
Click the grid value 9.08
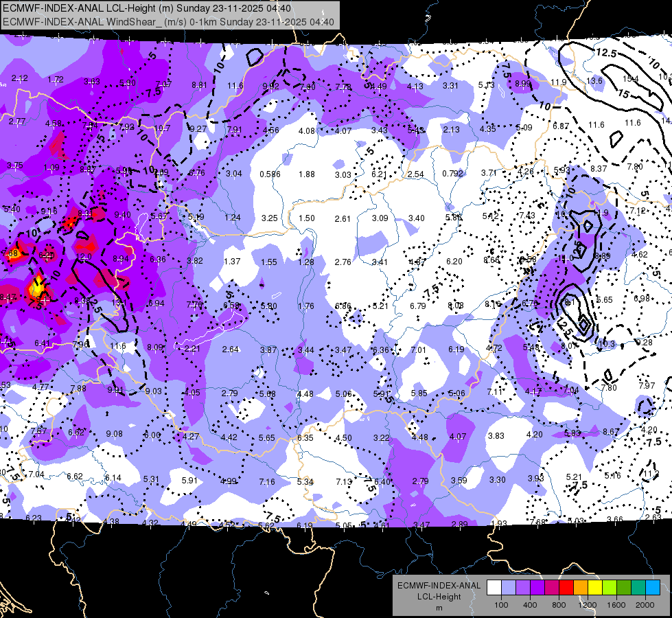point(114,433)
